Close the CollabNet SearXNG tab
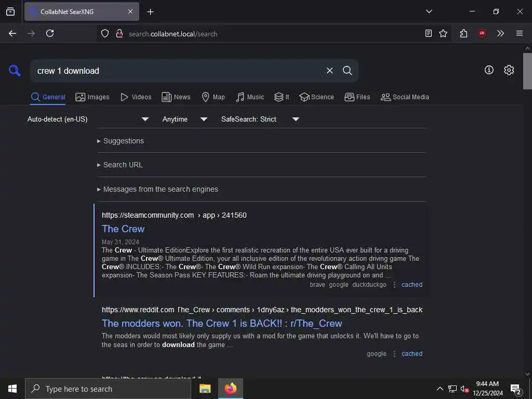 [130, 11]
